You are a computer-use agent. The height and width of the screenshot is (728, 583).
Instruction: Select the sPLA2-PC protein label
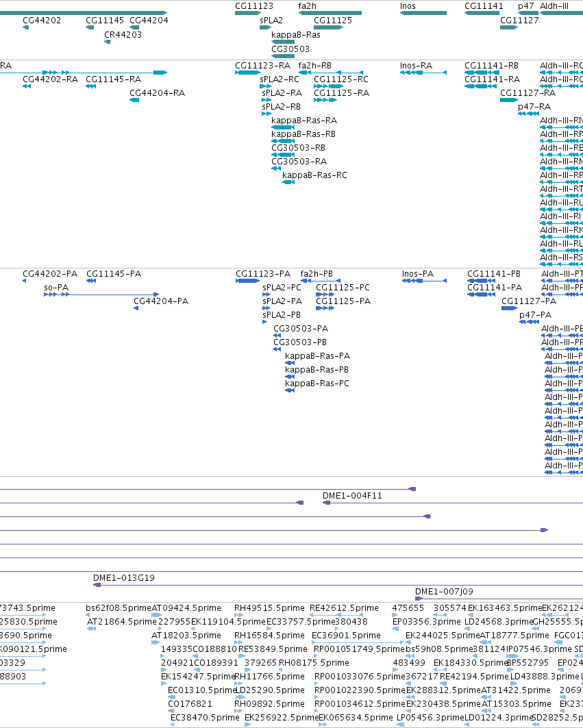pyautogui.click(x=282, y=288)
